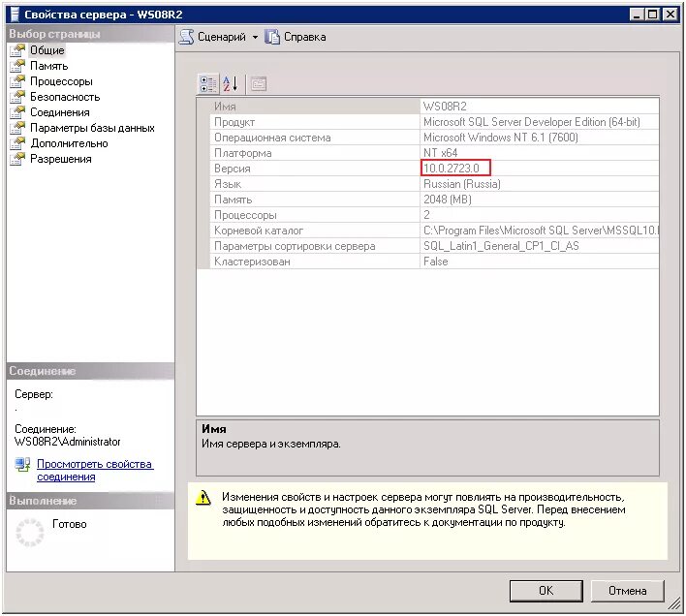This screenshot has width=686, height=616.
Task: Click the 2048 (MB) memory value
Action: [447, 200]
